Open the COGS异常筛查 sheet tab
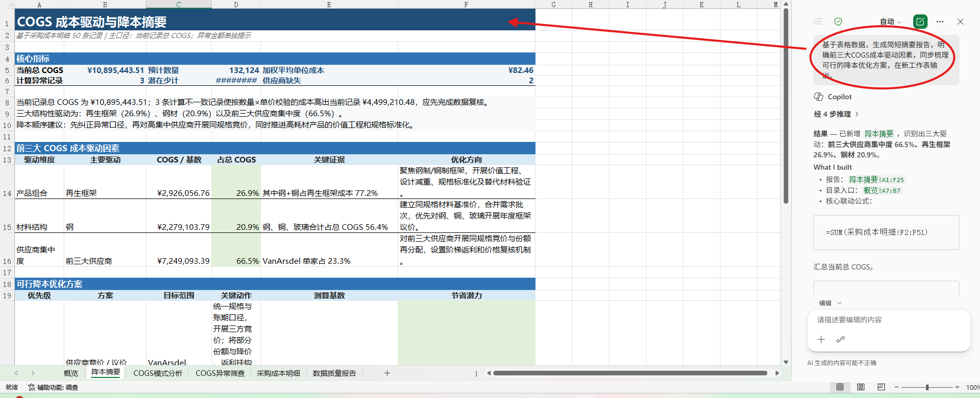This screenshot has width=980, height=398. coord(220,373)
